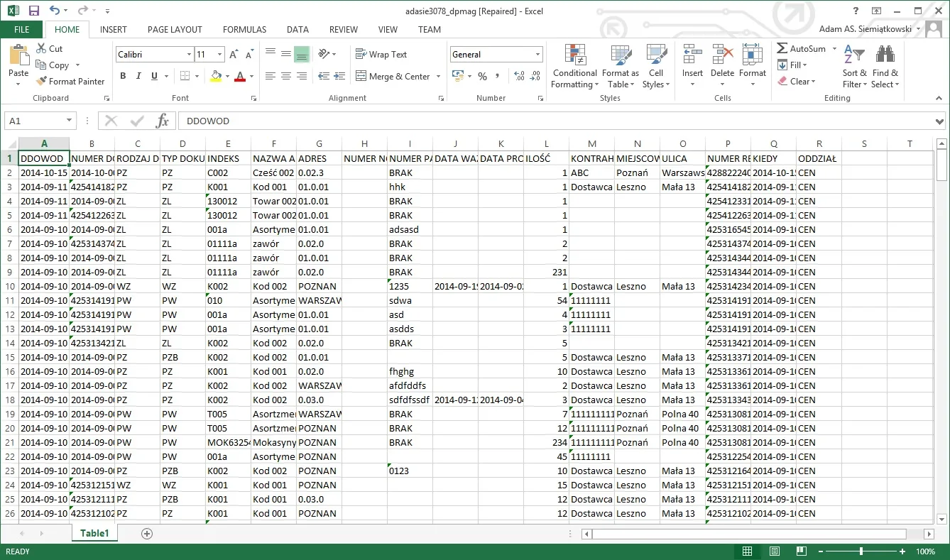Apply Comma Style format
Viewport: 950px width, 560px height.
pos(498,76)
